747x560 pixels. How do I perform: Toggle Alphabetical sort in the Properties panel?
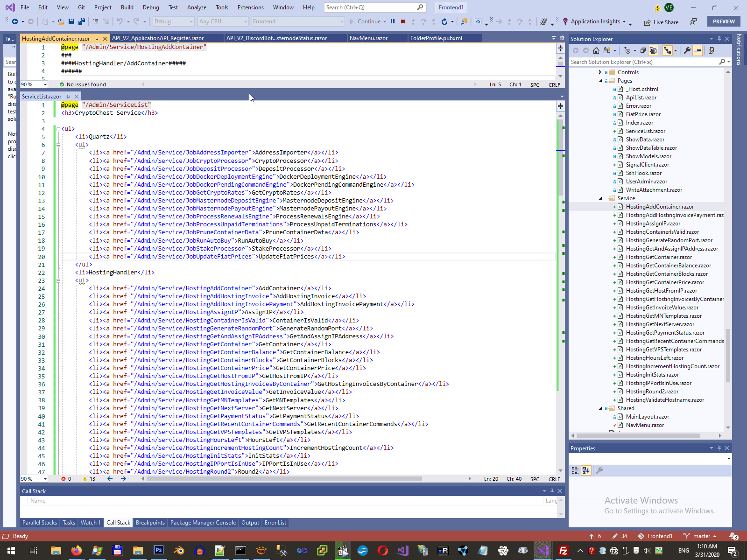point(586,470)
